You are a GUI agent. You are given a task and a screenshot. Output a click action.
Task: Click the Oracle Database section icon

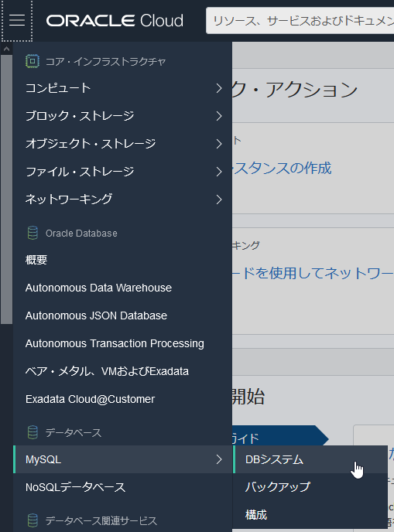pos(33,233)
